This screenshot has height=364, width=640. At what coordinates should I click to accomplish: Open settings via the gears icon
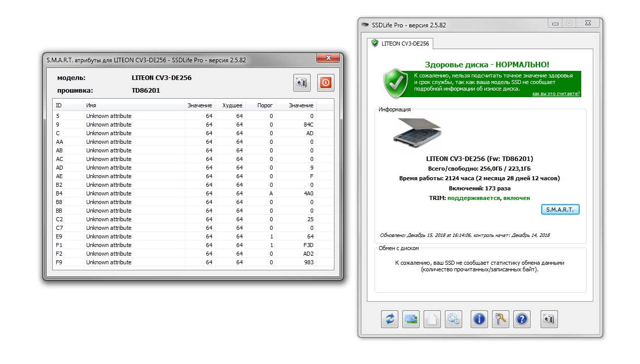point(454,319)
